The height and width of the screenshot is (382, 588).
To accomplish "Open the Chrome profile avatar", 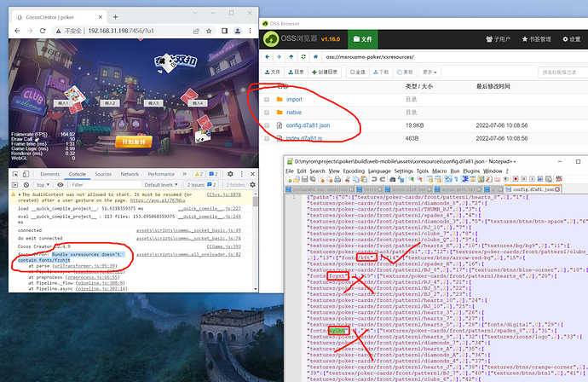I will [x=238, y=31].
